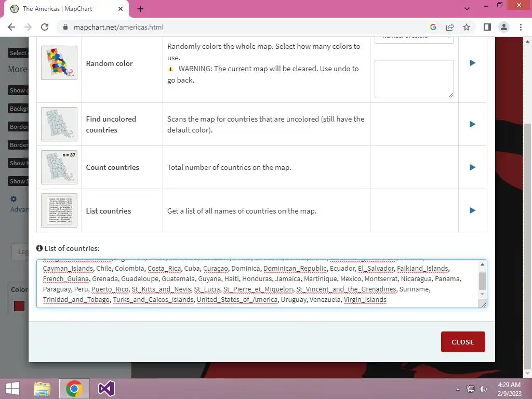Image resolution: width=532 pixels, height=399 pixels.
Task: Click the countries list scrollbar down arrow
Action: 482,294
